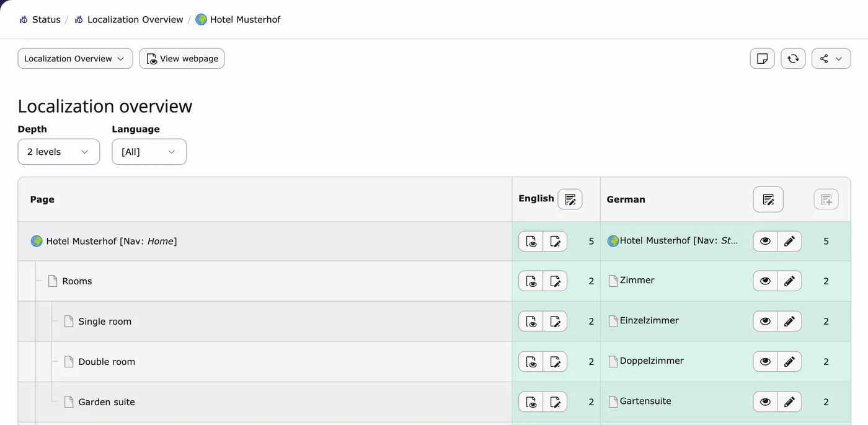Click page icon next to Garden suite
This screenshot has width=868, height=425.
[69, 402]
